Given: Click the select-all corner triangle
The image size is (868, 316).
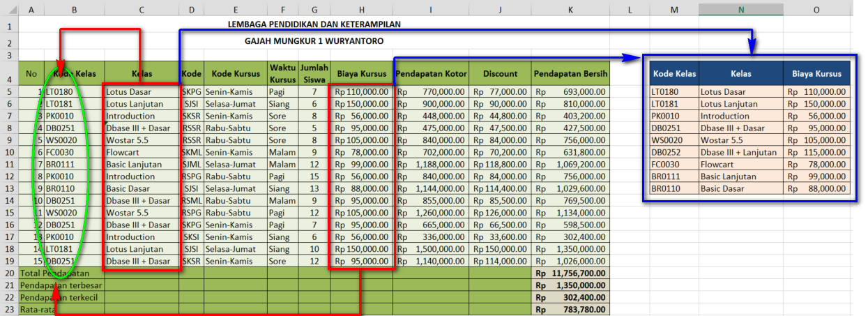Looking at the screenshot, I should [x=9, y=10].
